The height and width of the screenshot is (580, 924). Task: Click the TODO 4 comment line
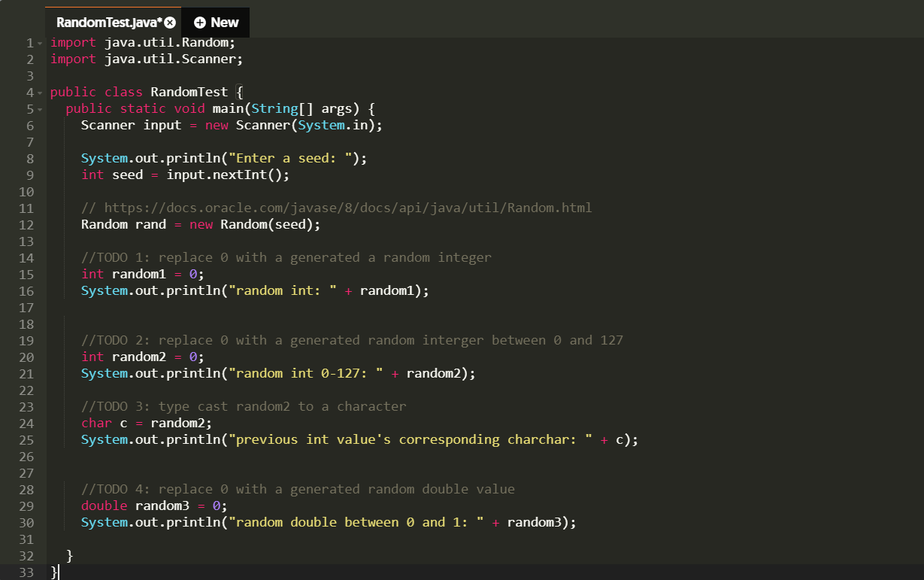click(x=298, y=490)
